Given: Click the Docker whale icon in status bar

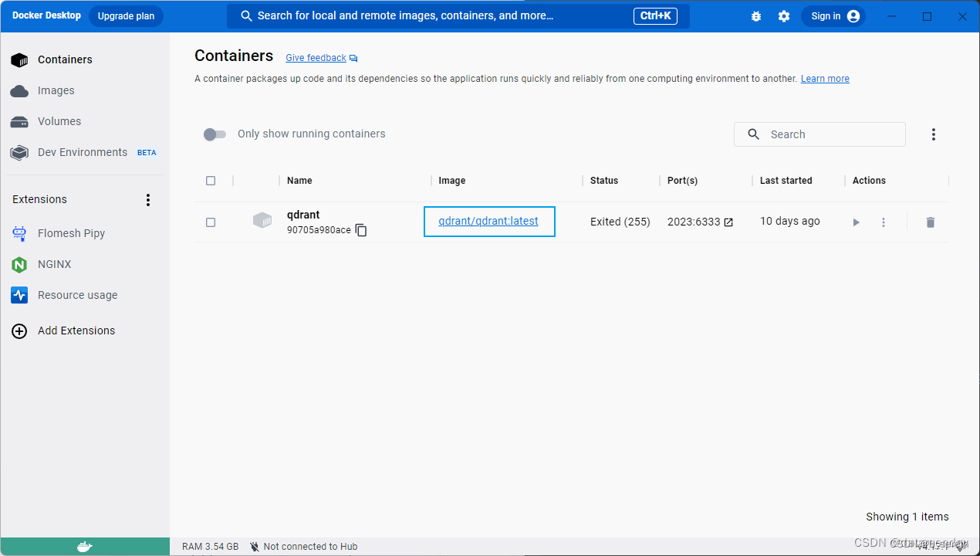Looking at the screenshot, I should pyautogui.click(x=85, y=547).
